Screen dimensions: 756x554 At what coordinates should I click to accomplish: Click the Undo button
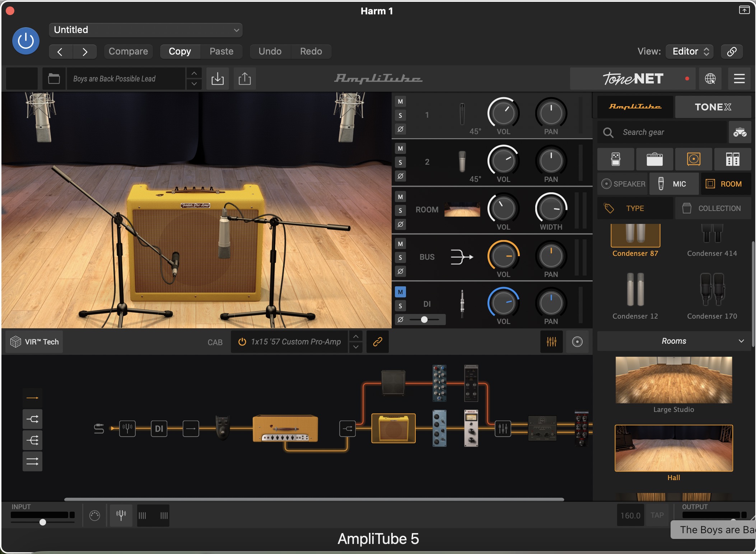270,52
